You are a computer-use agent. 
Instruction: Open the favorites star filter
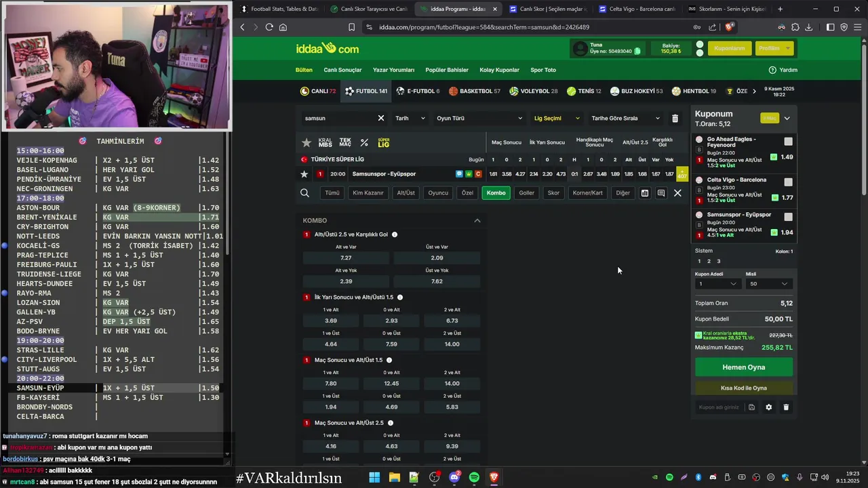click(307, 142)
